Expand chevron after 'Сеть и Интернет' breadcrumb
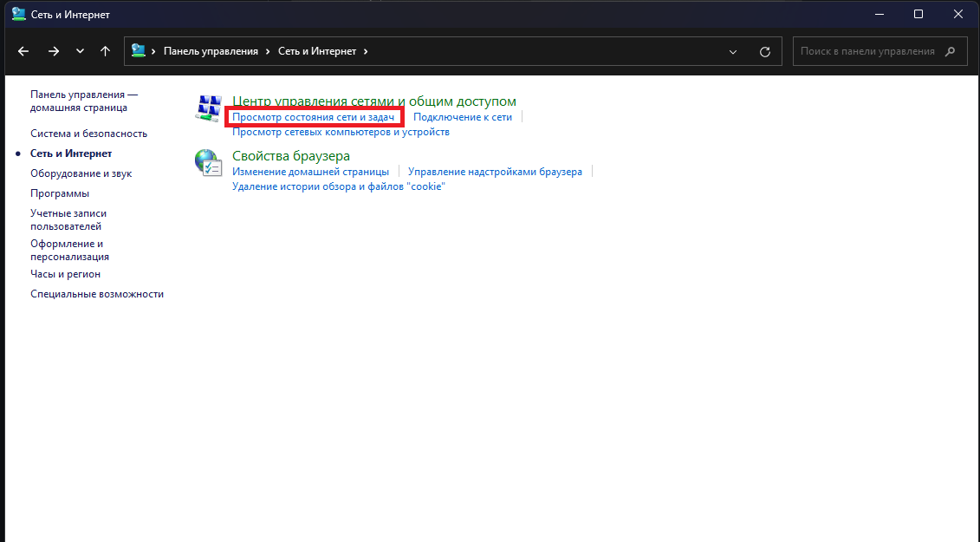This screenshot has width=980, height=542. coord(366,51)
